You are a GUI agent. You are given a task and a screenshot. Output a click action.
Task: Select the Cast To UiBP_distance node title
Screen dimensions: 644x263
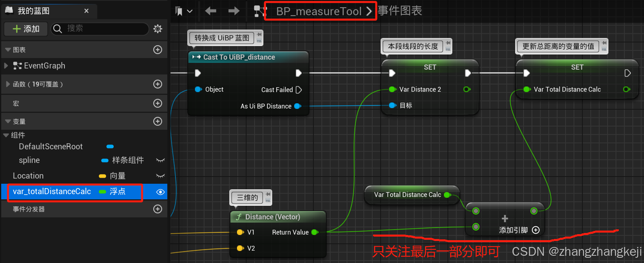[239, 57]
